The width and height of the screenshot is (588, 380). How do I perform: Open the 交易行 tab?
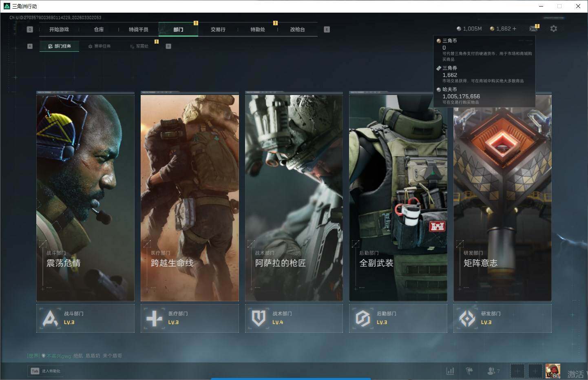tap(218, 29)
